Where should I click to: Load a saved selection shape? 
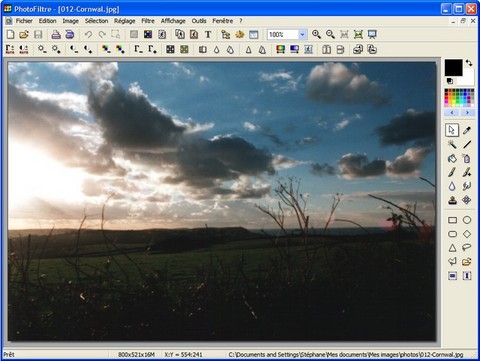tap(467, 262)
